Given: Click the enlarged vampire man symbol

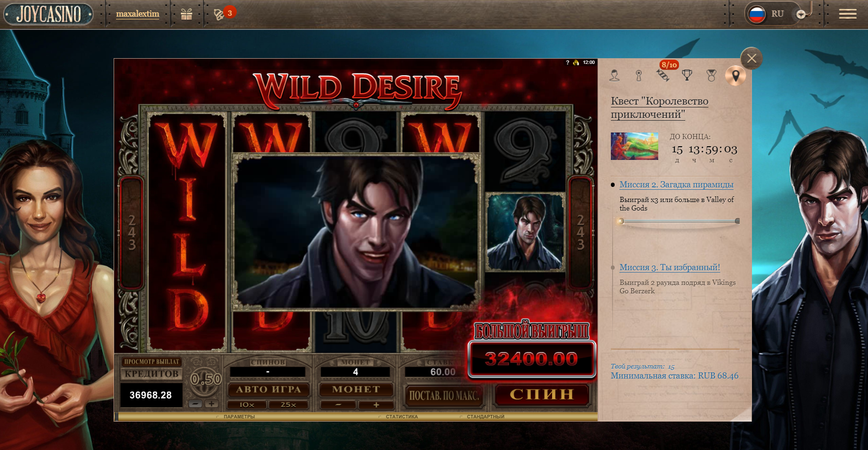Looking at the screenshot, I should click(x=356, y=232).
